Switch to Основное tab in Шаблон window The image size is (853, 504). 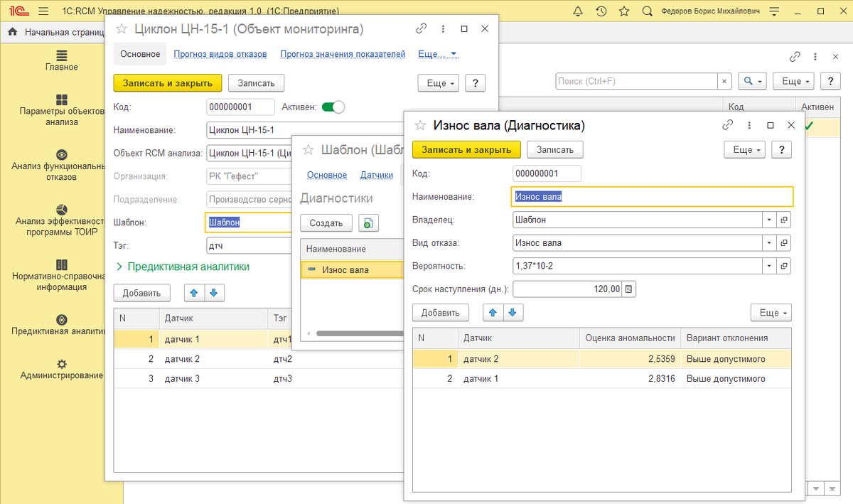click(x=327, y=175)
